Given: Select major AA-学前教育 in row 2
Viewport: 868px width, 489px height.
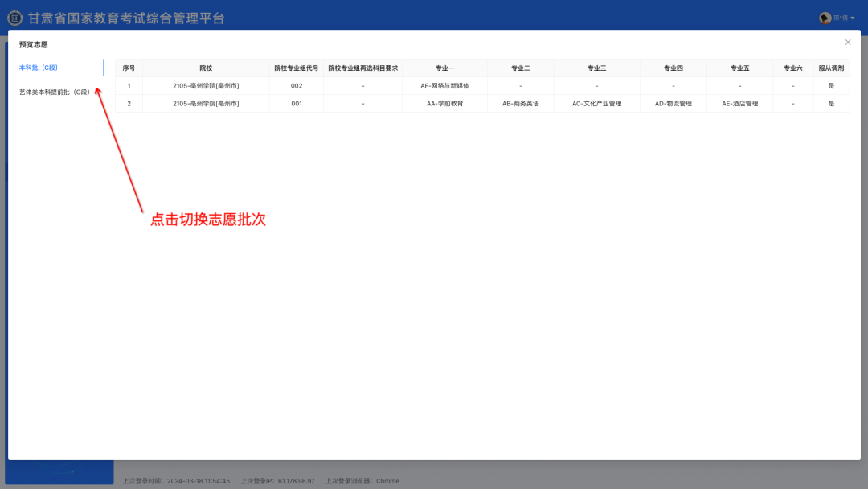Looking at the screenshot, I should (448, 103).
